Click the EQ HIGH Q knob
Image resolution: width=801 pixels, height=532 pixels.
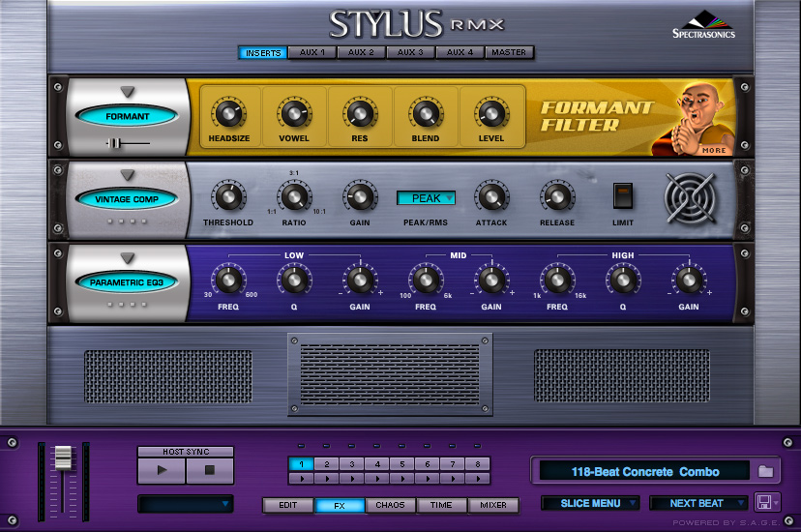click(x=623, y=280)
